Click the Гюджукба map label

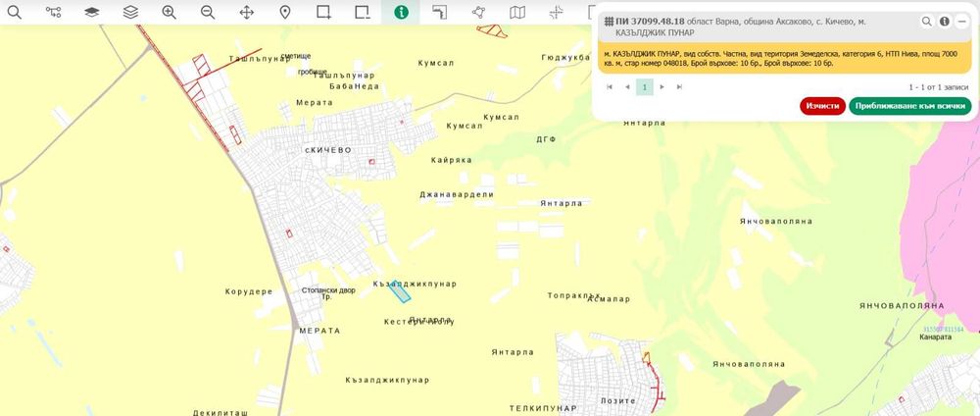pyautogui.click(x=565, y=58)
